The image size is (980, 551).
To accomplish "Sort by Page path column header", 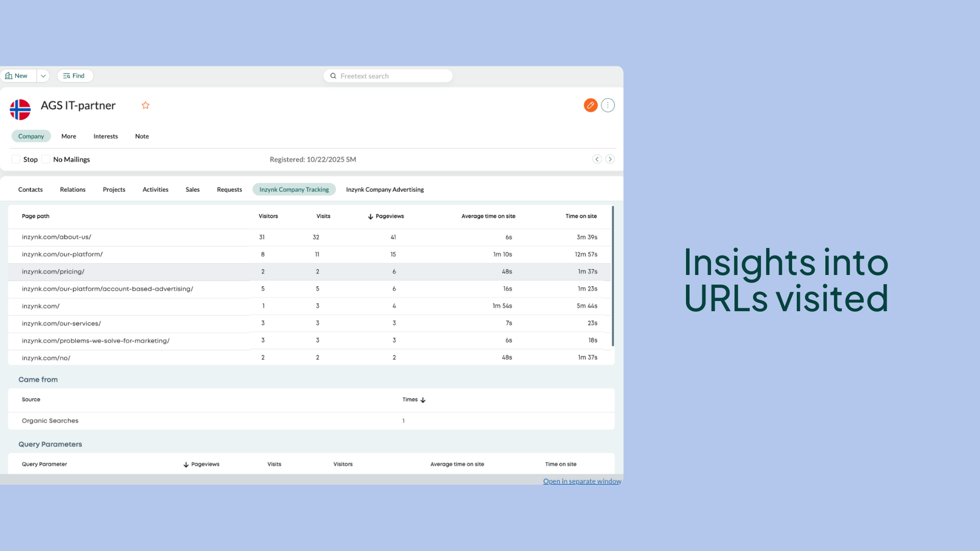I will (x=36, y=216).
